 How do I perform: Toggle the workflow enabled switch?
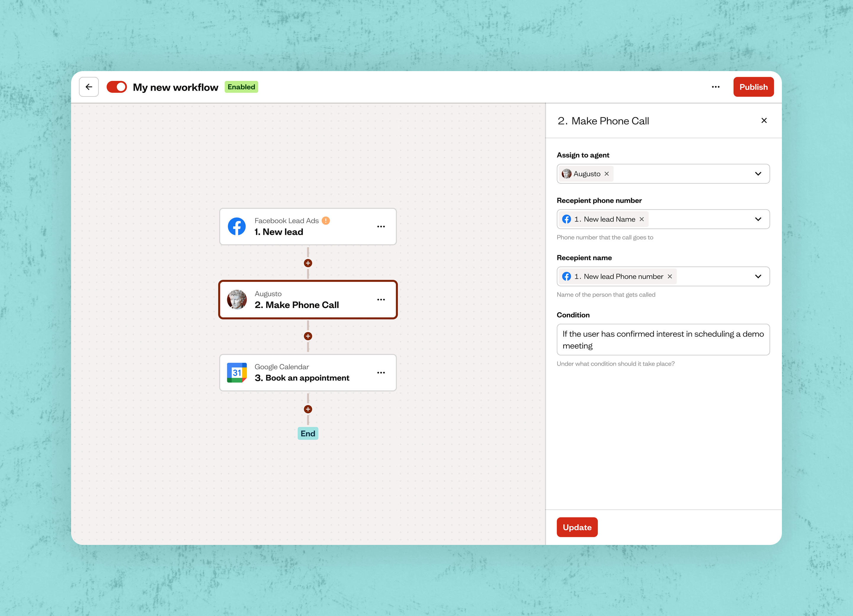pyautogui.click(x=117, y=87)
